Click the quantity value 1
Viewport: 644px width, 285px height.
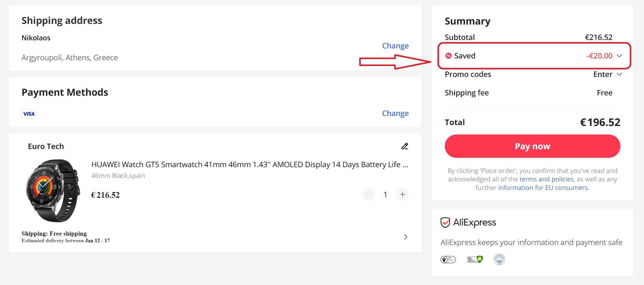pyautogui.click(x=385, y=194)
